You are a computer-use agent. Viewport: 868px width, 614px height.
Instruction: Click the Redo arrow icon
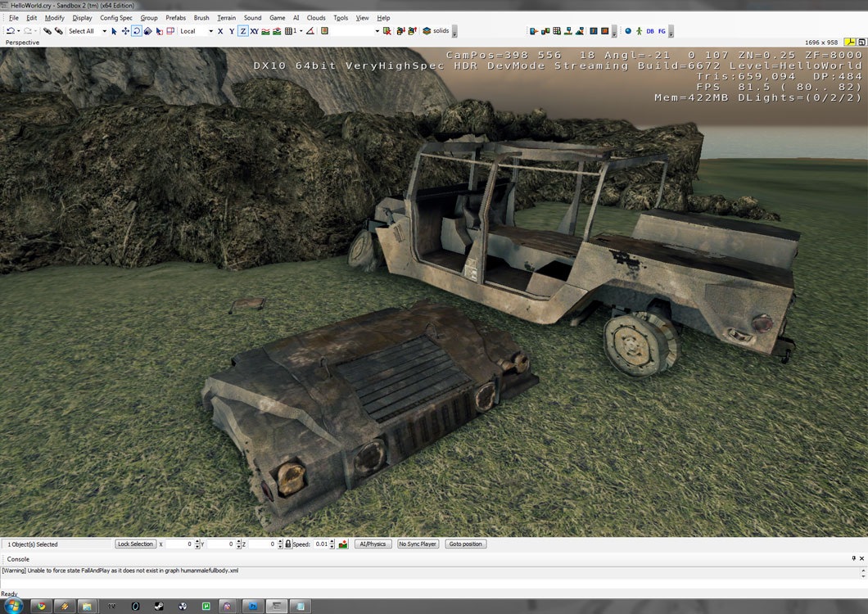[x=27, y=31]
